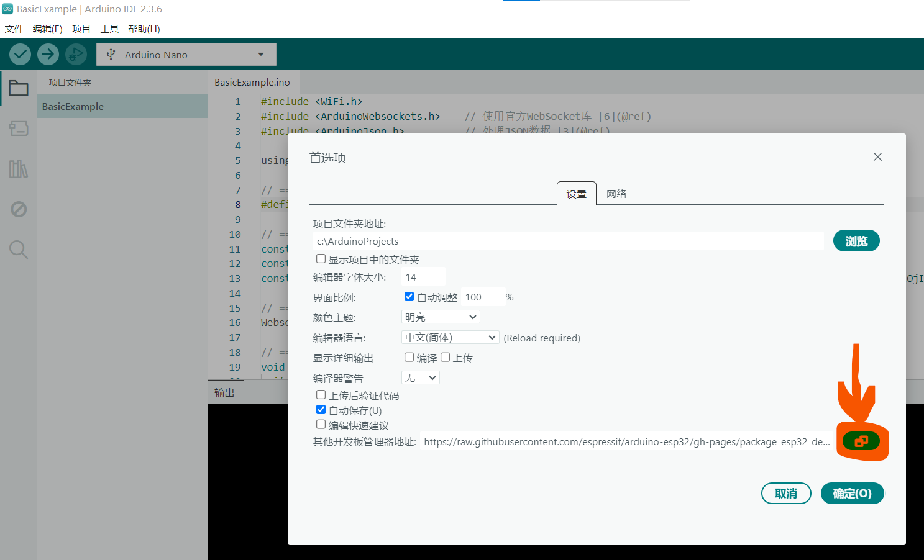
Task: Open the 文件 menu
Action: (14, 29)
